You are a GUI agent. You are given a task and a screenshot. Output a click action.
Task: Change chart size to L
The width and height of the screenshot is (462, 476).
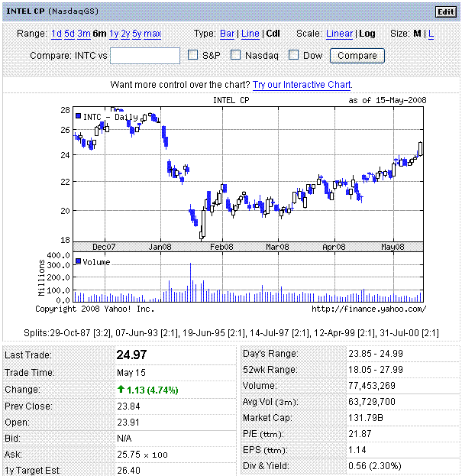[x=431, y=34]
